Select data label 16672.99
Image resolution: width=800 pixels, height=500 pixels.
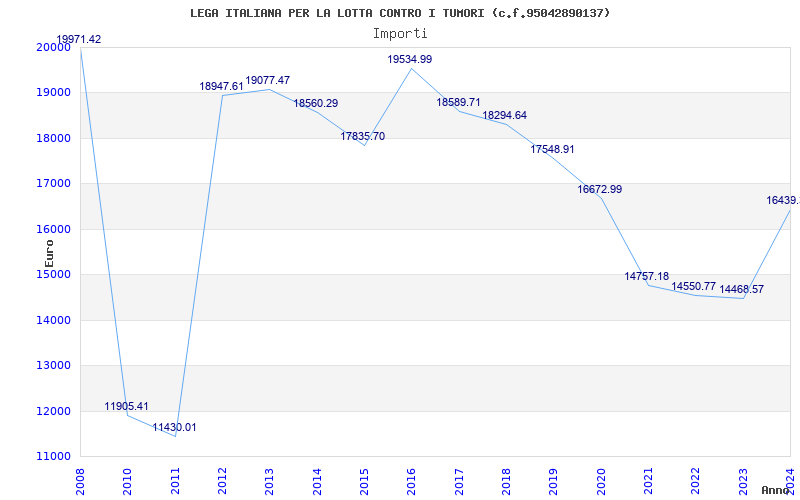[599, 189]
